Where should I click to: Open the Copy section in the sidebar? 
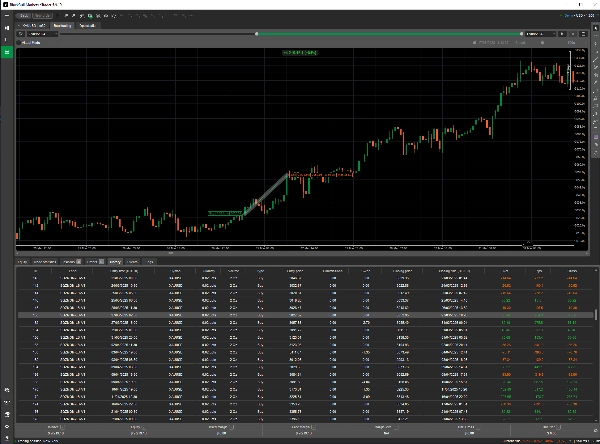(x=7, y=39)
